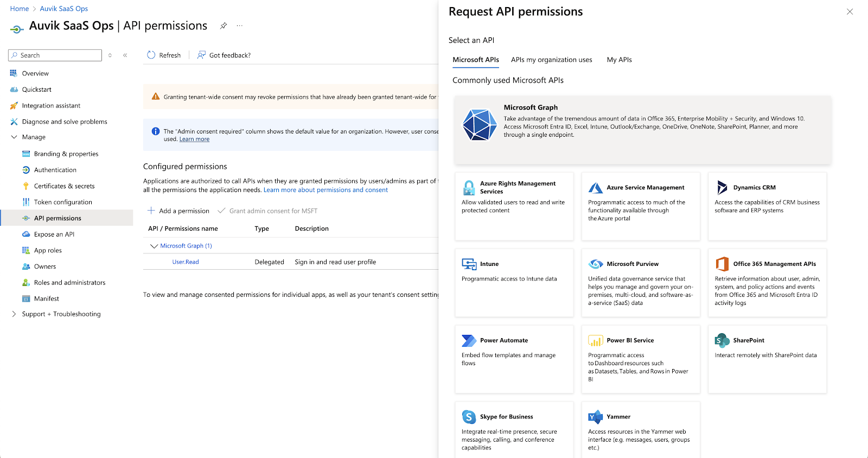This screenshot has height=458, width=868.
Task: Switch to APIs my organization uses tab
Action: pyautogui.click(x=552, y=60)
